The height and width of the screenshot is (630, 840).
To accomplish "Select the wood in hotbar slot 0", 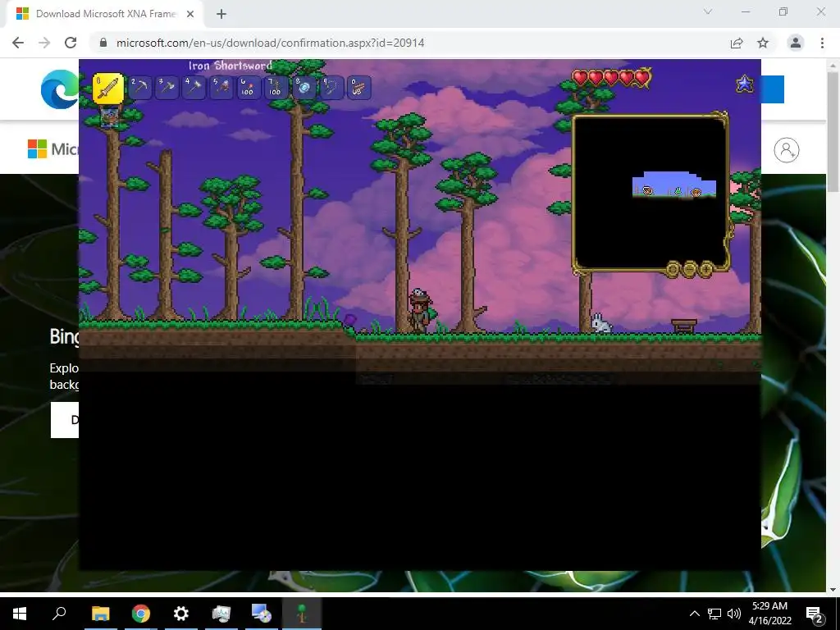I will [358, 88].
